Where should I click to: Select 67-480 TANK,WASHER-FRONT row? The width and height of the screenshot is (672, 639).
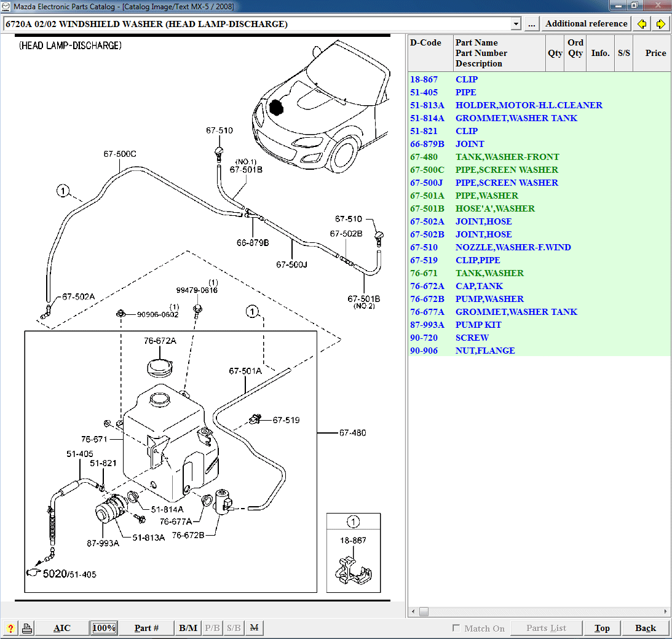point(539,157)
